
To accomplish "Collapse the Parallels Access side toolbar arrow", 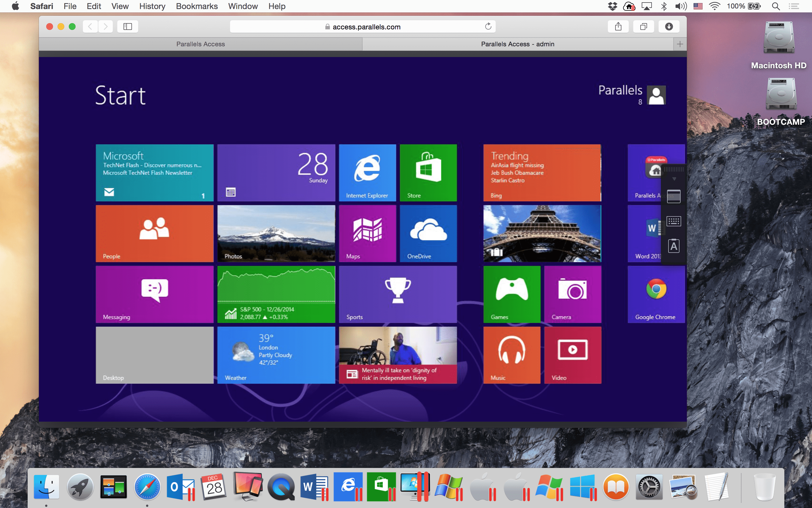I will click(674, 179).
